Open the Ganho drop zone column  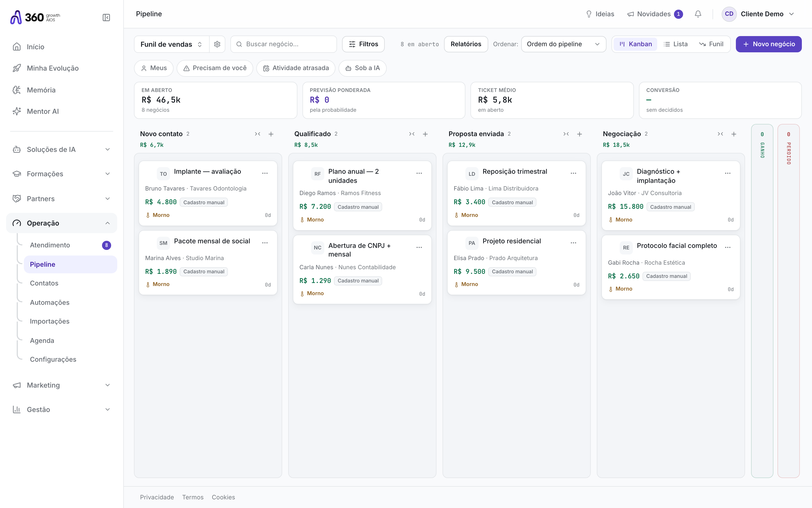762,301
